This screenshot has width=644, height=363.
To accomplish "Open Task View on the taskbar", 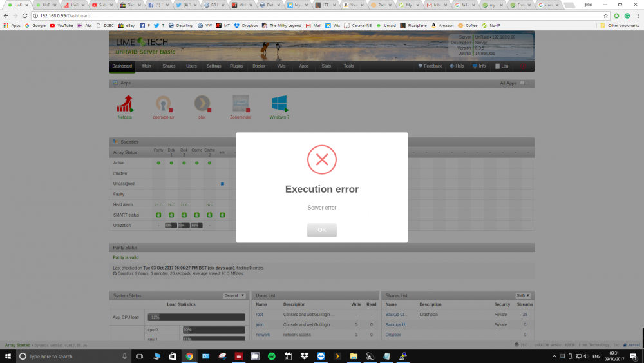I will coord(140,357).
